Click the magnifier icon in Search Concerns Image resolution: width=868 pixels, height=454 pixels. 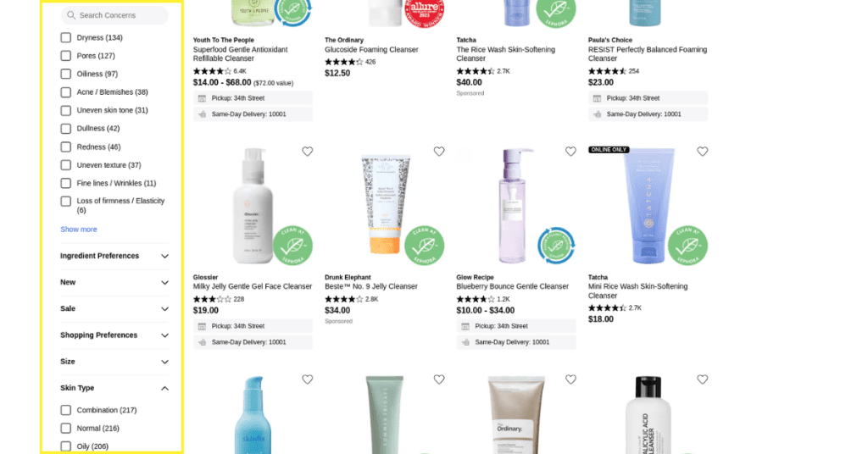click(71, 15)
